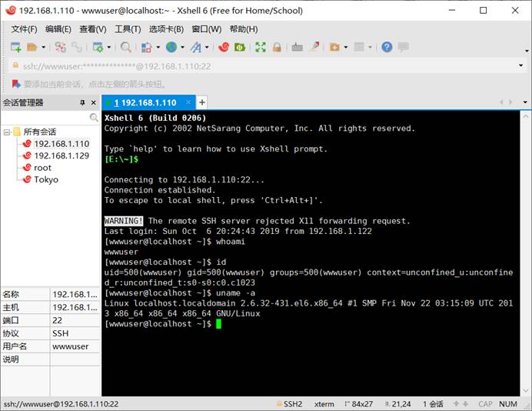532x411 pixels.
Task: Expand the address bar dropdown arrow
Action: (x=523, y=66)
